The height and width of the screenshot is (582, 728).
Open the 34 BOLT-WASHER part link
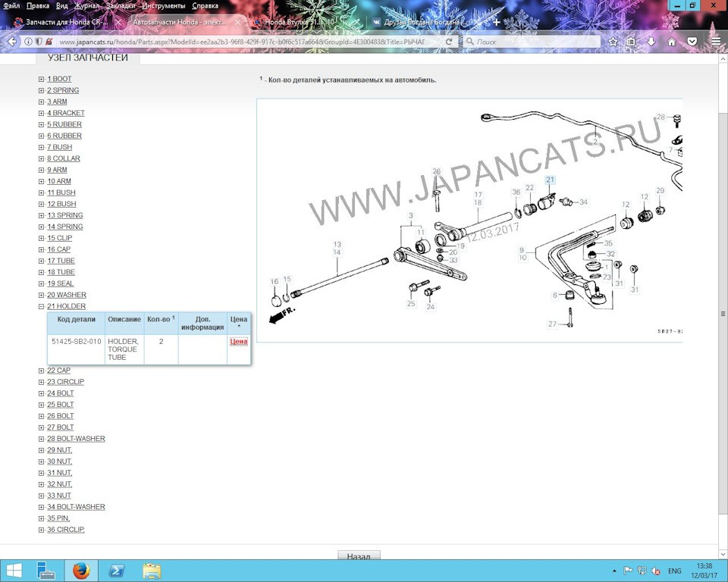pyautogui.click(x=76, y=507)
